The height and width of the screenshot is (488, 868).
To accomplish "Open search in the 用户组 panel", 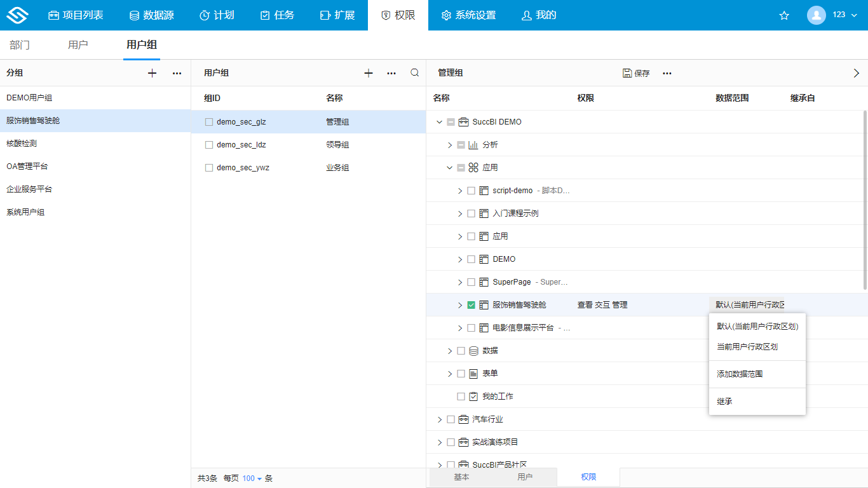I will 414,72.
